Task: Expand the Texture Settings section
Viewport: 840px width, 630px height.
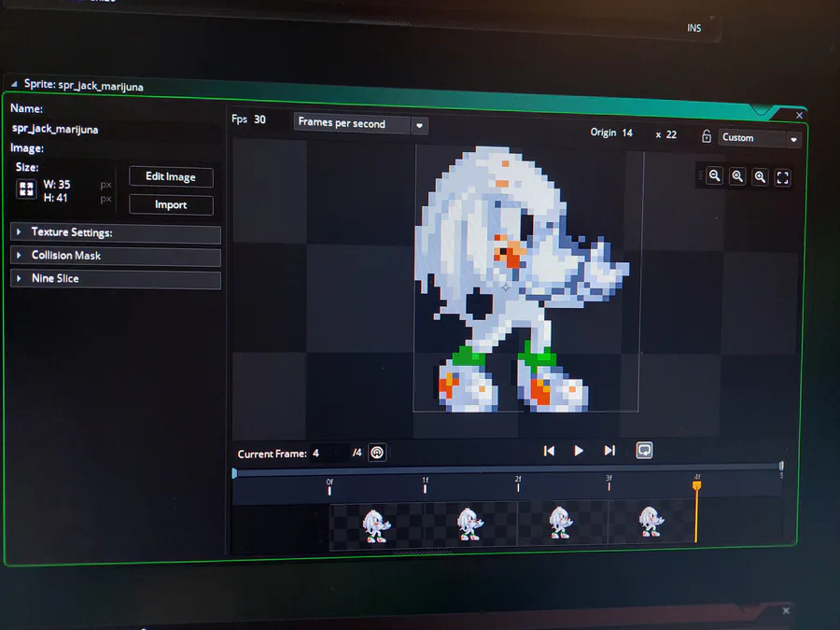Action: click(115, 232)
